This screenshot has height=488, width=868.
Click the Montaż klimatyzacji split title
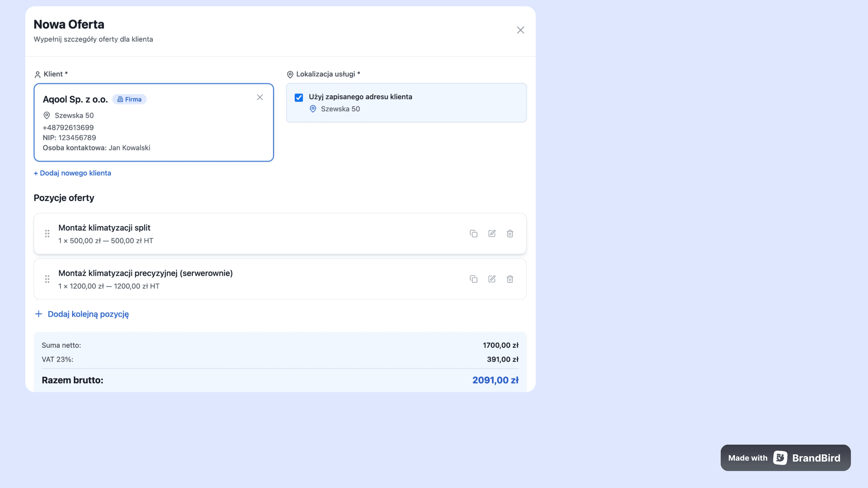pyautogui.click(x=104, y=228)
